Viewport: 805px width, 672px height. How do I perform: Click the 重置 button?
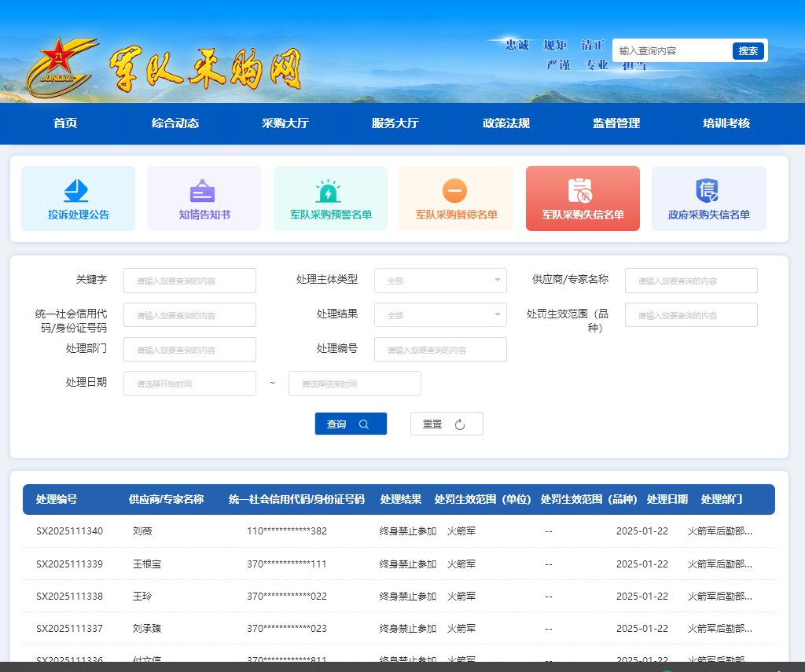[447, 424]
